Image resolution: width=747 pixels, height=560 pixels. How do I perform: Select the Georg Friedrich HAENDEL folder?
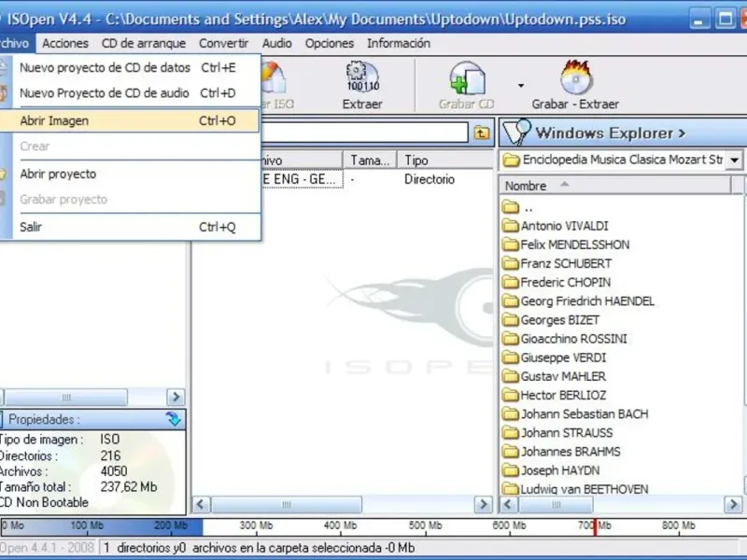[x=578, y=301]
